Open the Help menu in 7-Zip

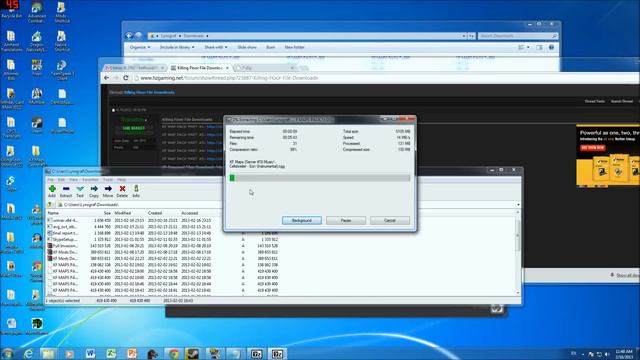point(121,180)
